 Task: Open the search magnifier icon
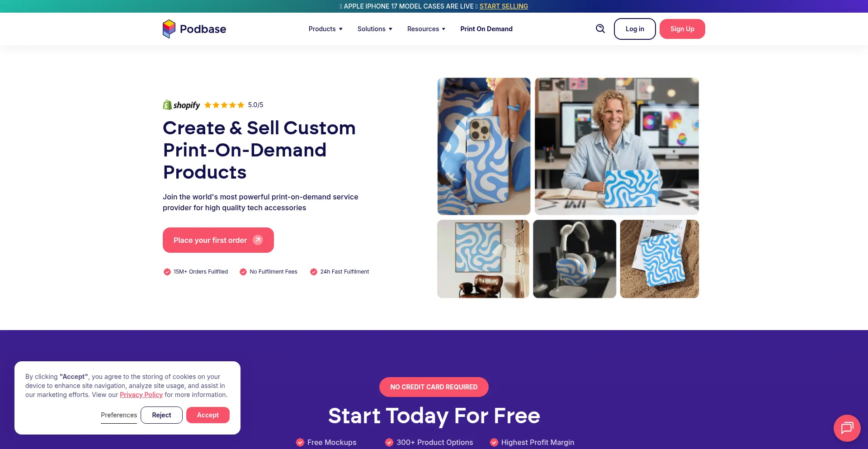600,29
